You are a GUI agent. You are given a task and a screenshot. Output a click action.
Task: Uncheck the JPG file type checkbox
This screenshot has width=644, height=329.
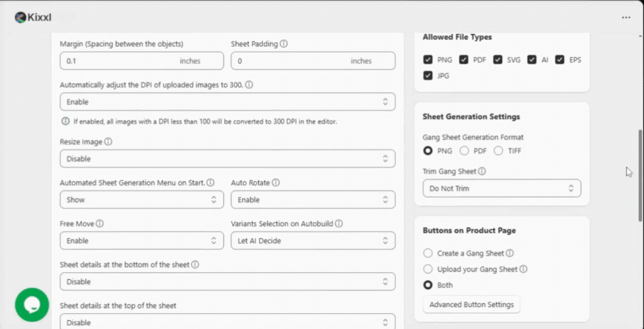(x=428, y=76)
